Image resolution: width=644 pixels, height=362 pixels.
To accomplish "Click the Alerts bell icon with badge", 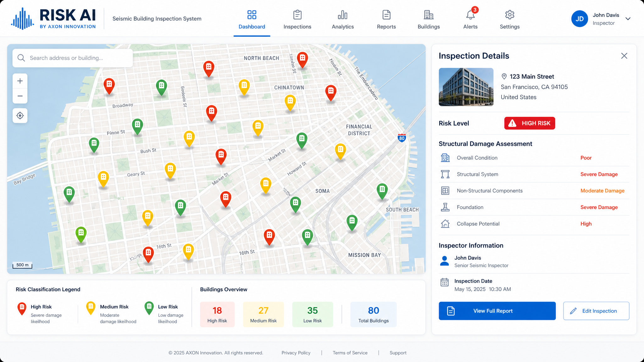I will click(x=471, y=14).
